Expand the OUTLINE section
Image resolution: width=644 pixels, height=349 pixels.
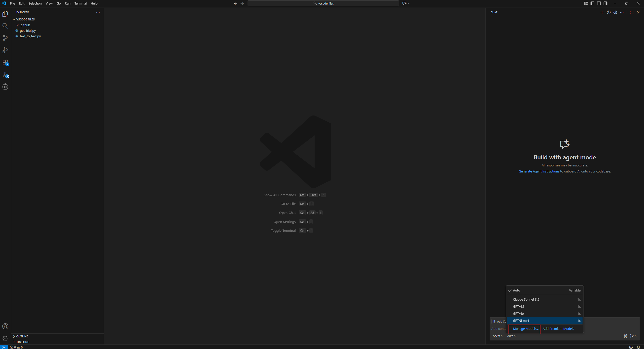coord(22,336)
